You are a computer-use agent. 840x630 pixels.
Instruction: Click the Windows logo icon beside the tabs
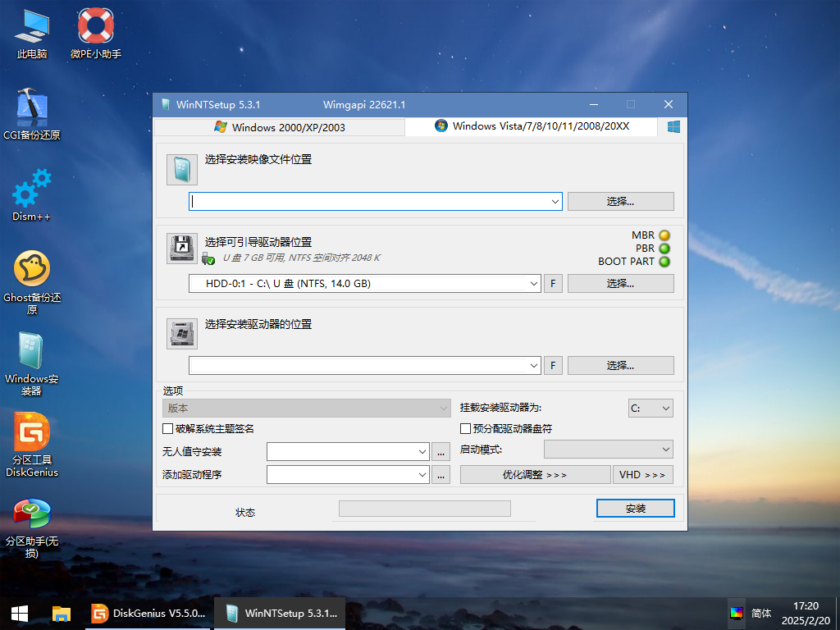tap(673, 127)
